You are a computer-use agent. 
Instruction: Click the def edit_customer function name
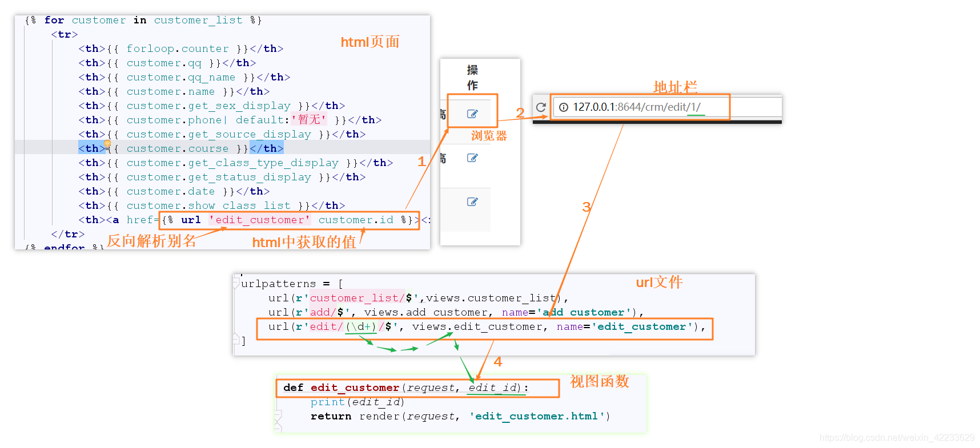pos(355,388)
